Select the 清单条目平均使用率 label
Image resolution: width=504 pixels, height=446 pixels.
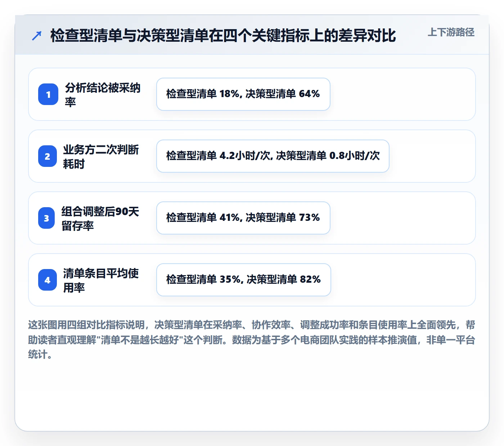101,280
